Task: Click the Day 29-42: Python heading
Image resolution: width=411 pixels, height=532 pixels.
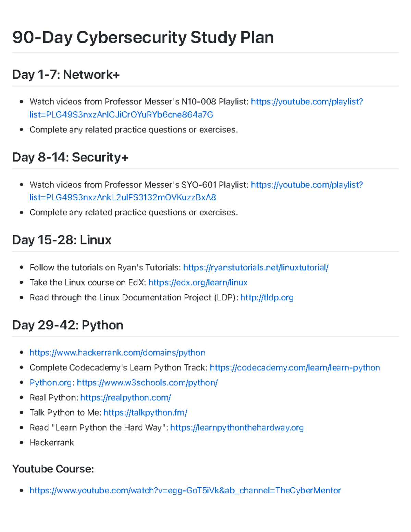Action: 68,325
